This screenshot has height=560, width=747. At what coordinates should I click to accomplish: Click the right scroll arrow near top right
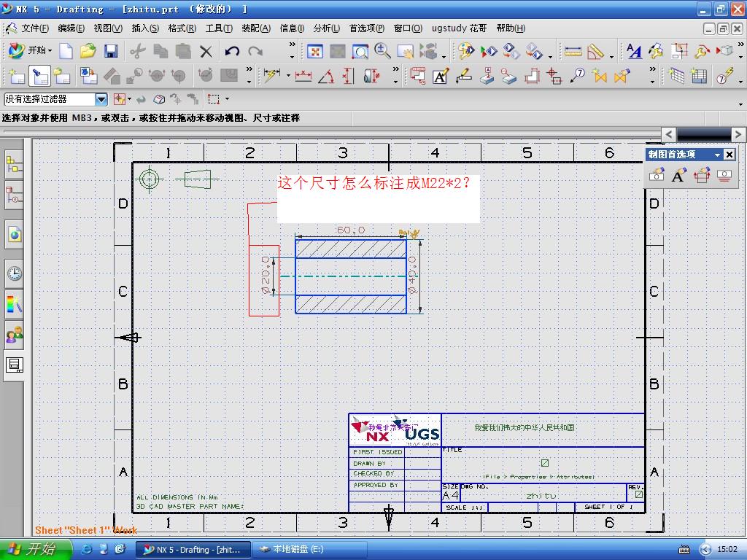pyautogui.click(x=738, y=134)
